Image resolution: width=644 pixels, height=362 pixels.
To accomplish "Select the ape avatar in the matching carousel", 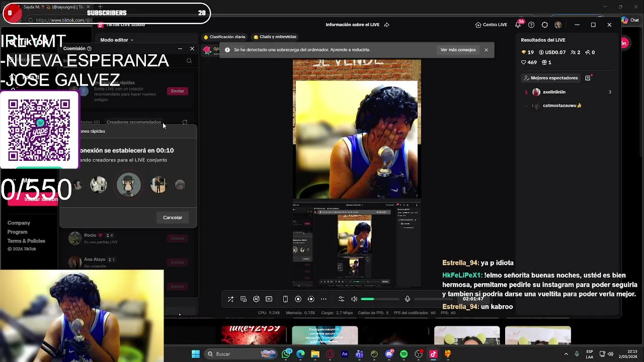I will [129, 185].
